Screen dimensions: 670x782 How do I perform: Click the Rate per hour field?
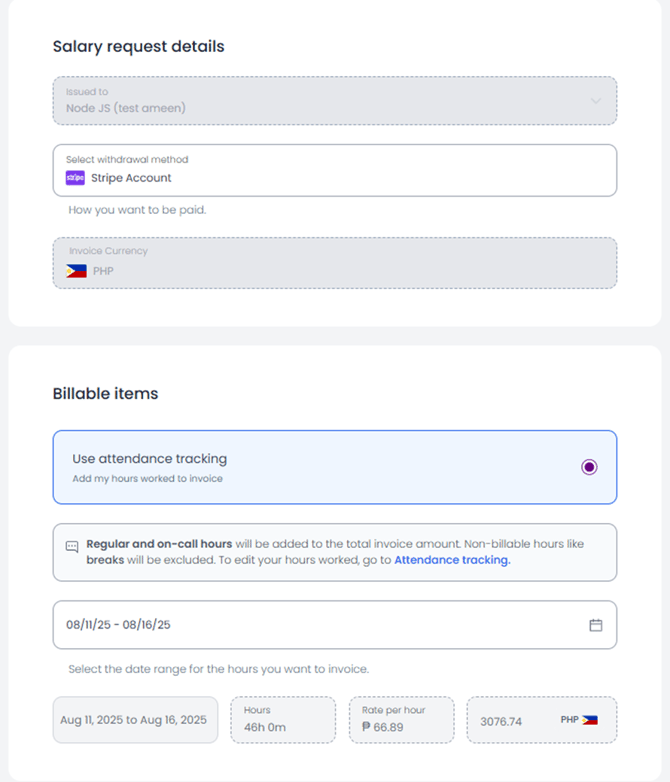point(401,720)
